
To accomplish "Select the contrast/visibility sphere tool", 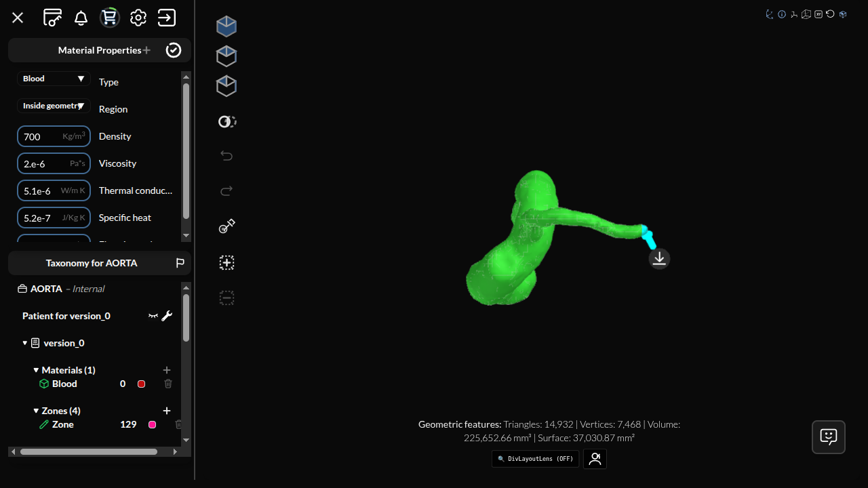I will tap(226, 121).
